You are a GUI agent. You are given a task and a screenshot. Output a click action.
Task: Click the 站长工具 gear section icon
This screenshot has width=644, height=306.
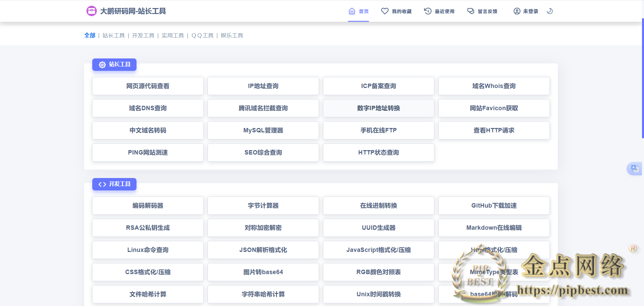point(102,65)
